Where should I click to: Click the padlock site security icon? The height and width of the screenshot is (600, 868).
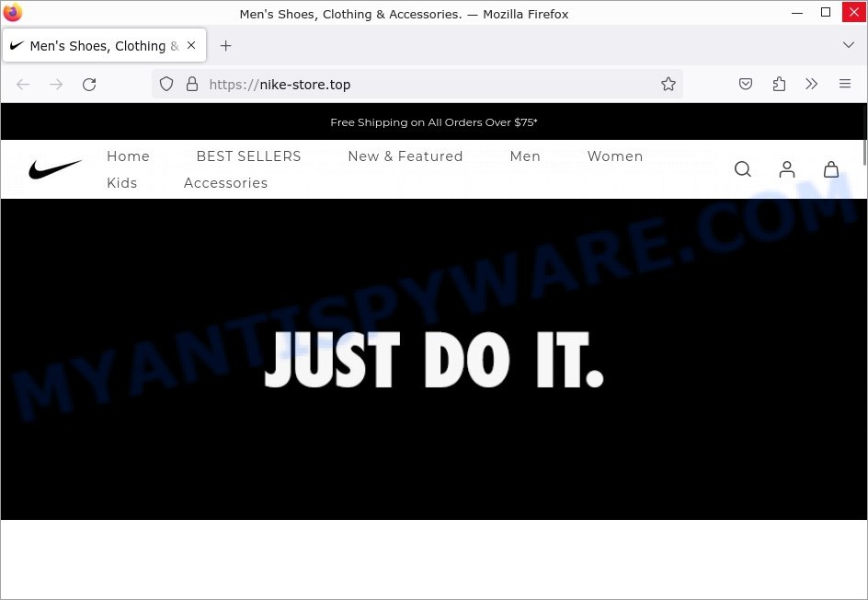point(192,85)
